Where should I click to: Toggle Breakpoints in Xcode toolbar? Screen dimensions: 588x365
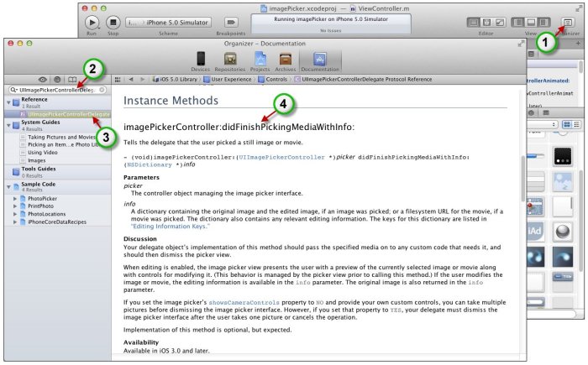231,23
